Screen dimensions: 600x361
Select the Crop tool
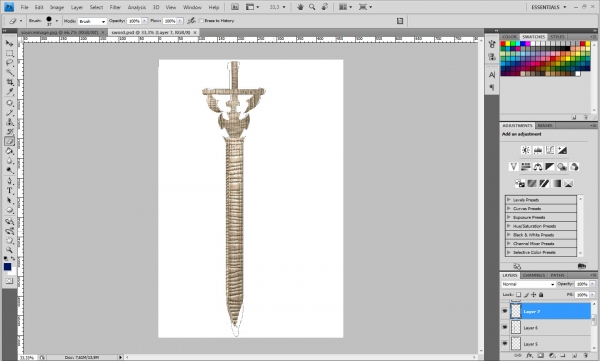tap(10, 82)
